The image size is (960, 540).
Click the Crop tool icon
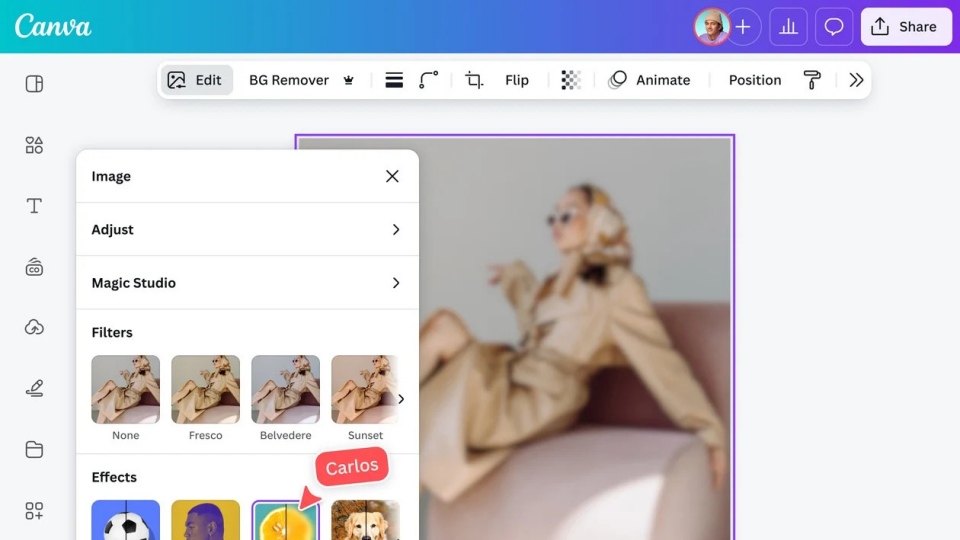click(x=474, y=80)
